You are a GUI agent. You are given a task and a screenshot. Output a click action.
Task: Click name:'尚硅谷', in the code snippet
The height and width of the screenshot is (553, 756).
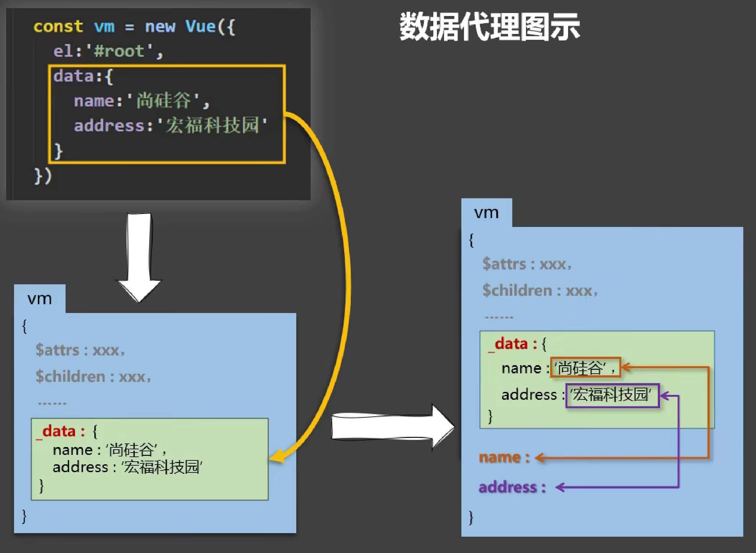[x=142, y=101]
